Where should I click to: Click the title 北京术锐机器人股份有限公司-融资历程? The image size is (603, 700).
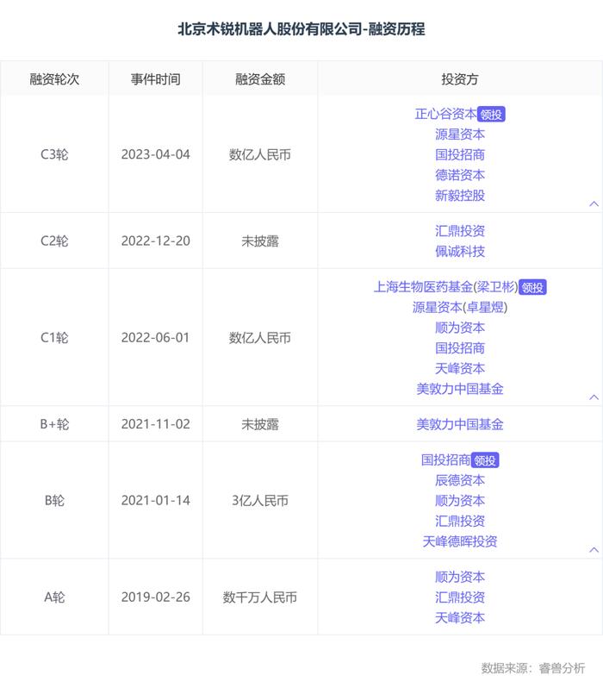[301, 29]
